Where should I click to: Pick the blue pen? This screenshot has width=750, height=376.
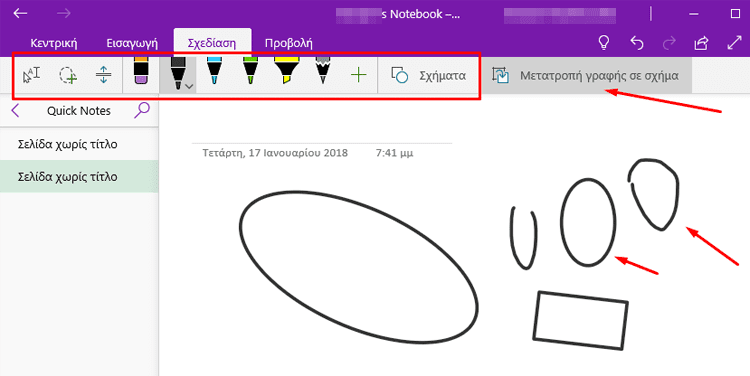pyautogui.click(x=214, y=72)
